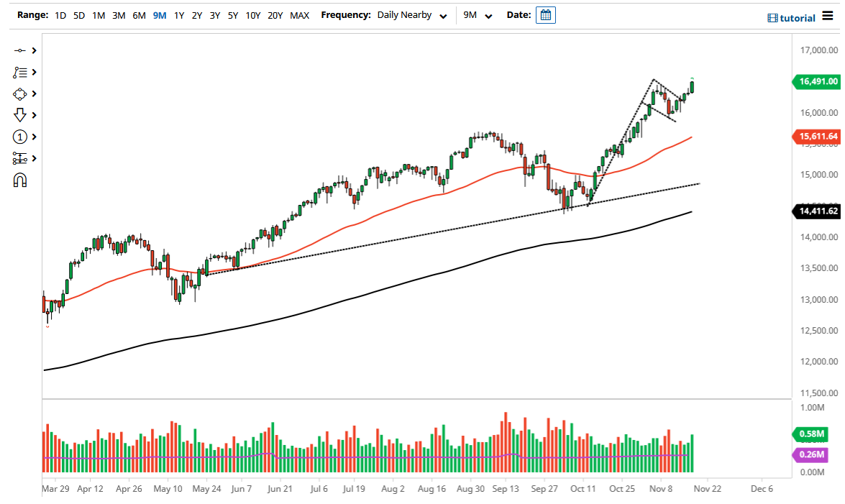Select the measure tool
Screen dimensions: 845x504
point(19,158)
